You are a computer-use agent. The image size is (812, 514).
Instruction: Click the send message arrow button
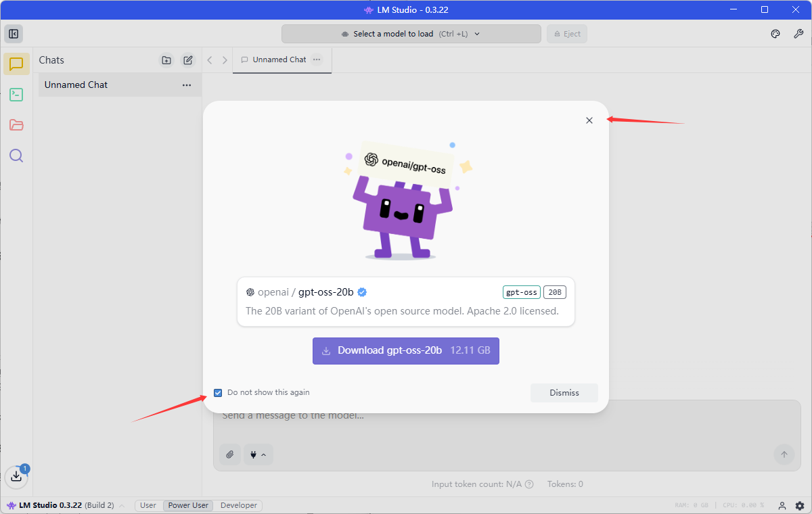(784, 454)
